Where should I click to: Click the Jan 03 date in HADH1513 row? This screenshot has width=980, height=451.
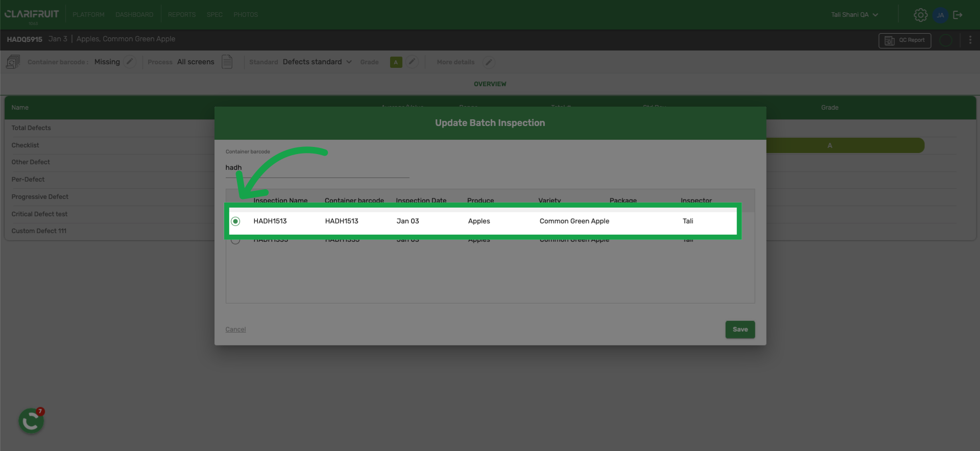click(x=408, y=221)
